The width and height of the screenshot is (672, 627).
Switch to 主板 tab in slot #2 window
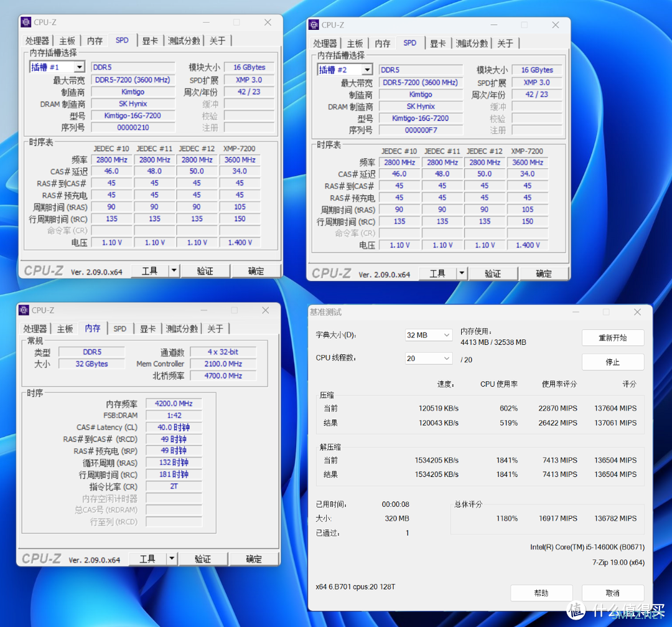pos(355,44)
